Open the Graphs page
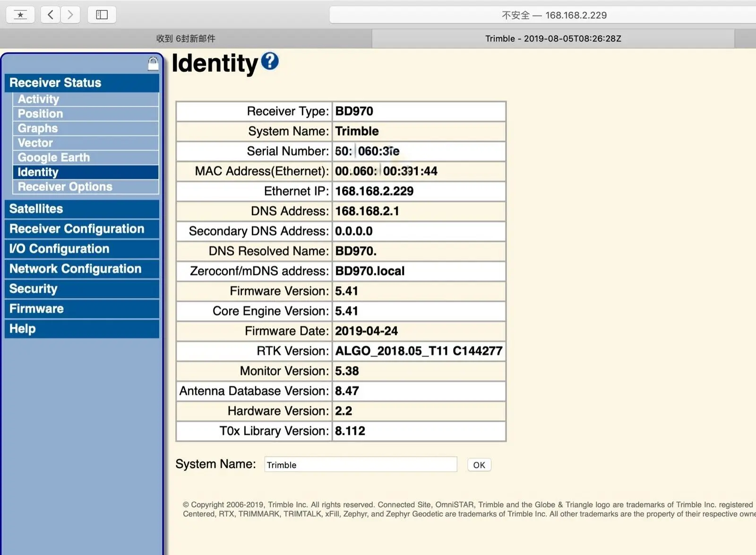 pos(86,128)
